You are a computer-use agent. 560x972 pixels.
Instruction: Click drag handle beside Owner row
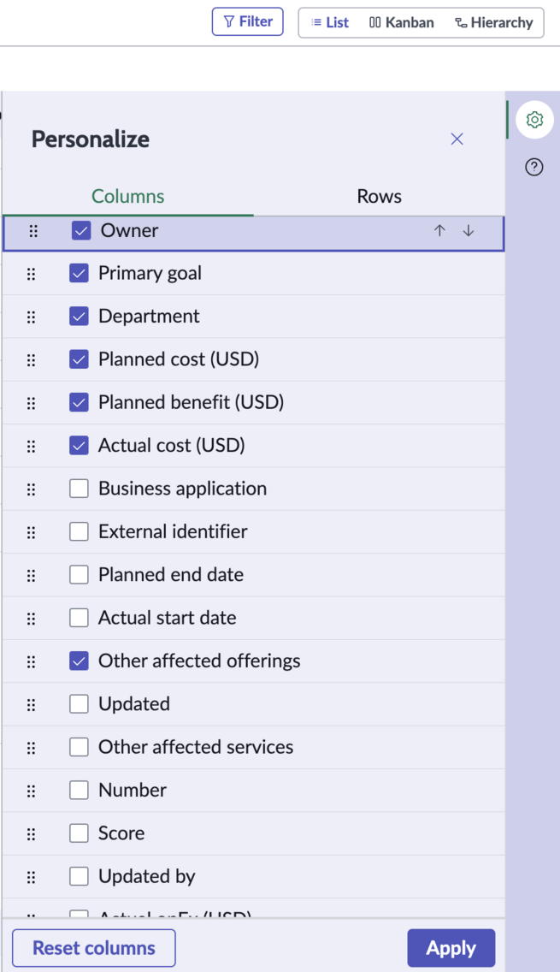pos(33,231)
